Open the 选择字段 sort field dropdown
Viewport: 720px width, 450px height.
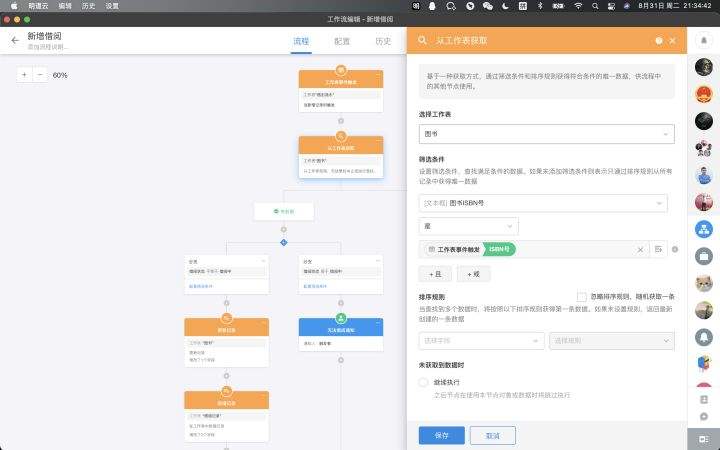481,341
